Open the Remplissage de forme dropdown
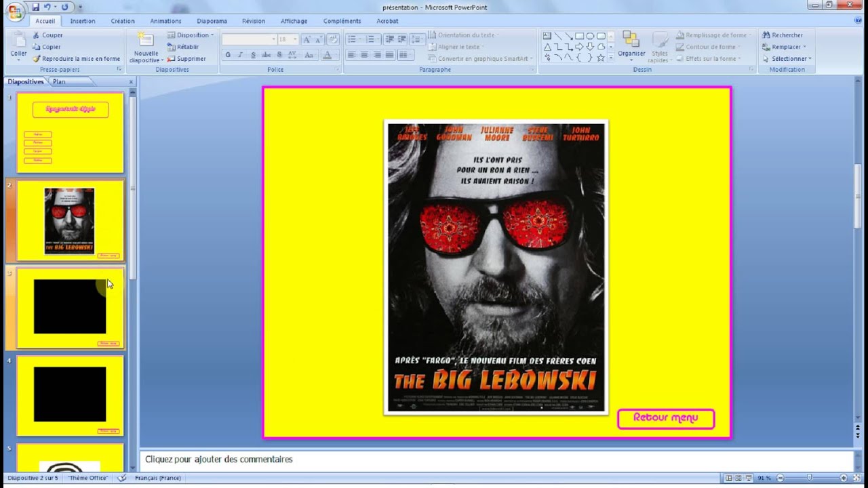 713,35
